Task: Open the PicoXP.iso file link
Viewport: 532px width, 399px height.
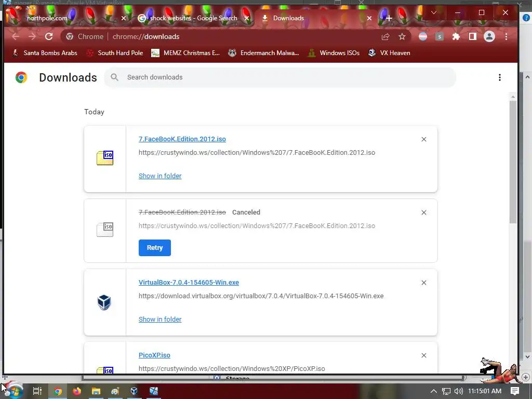Action: click(154, 355)
